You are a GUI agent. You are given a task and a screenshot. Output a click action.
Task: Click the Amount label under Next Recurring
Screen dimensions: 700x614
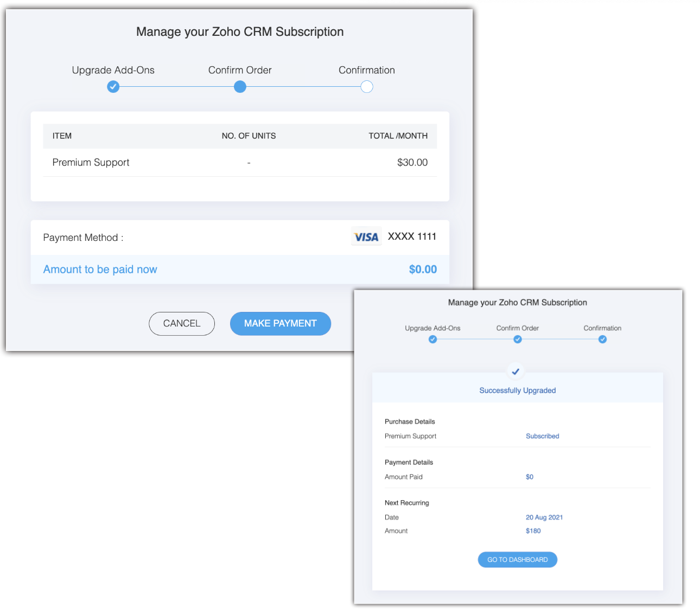click(x=396, y=531)
